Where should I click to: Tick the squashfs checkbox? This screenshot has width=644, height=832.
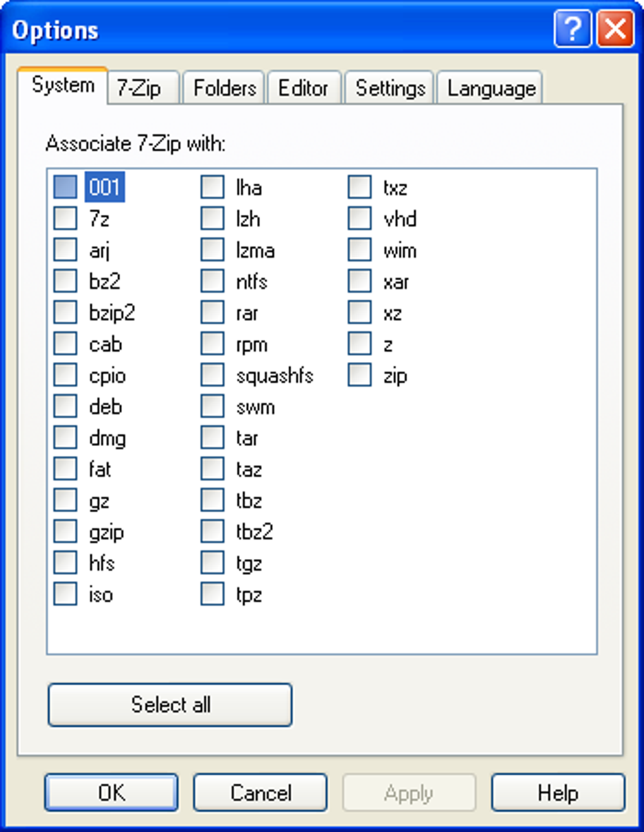[213, 375]
